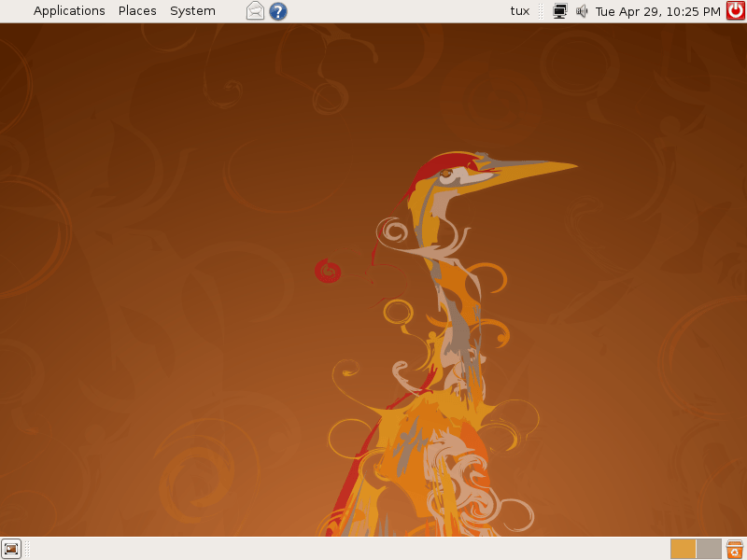The height and width of the screenshot is (560, 747).
Task: Click the dotted handle beside tux
Action: (x=542, y=11)
